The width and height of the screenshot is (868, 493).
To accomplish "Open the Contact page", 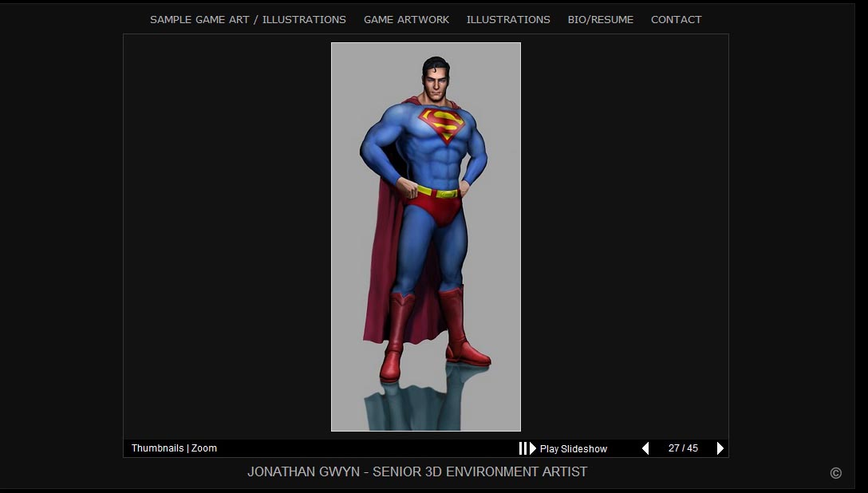I will coord(676,20).
